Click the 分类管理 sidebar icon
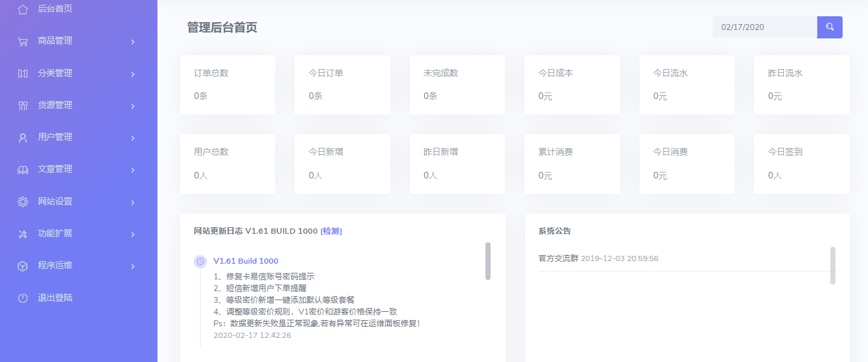 23,74
